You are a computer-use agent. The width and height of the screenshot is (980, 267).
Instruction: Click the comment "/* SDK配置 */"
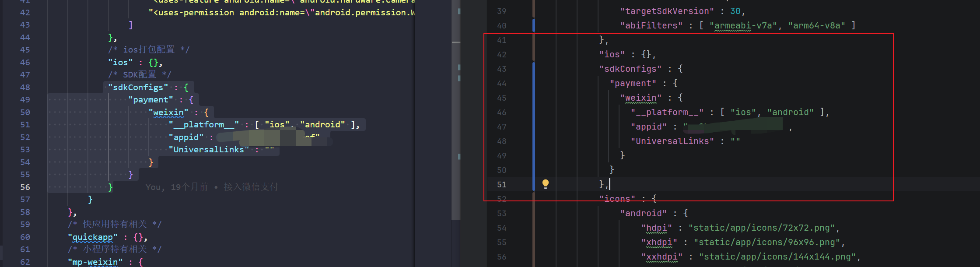(x=140, y=74)
